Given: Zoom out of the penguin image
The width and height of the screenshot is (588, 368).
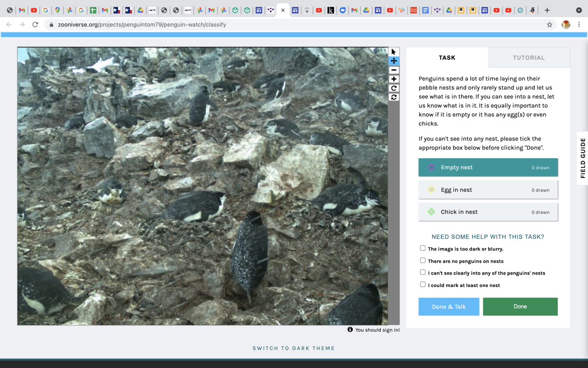Looking at the screenshot, I should (x=394, y=70).
